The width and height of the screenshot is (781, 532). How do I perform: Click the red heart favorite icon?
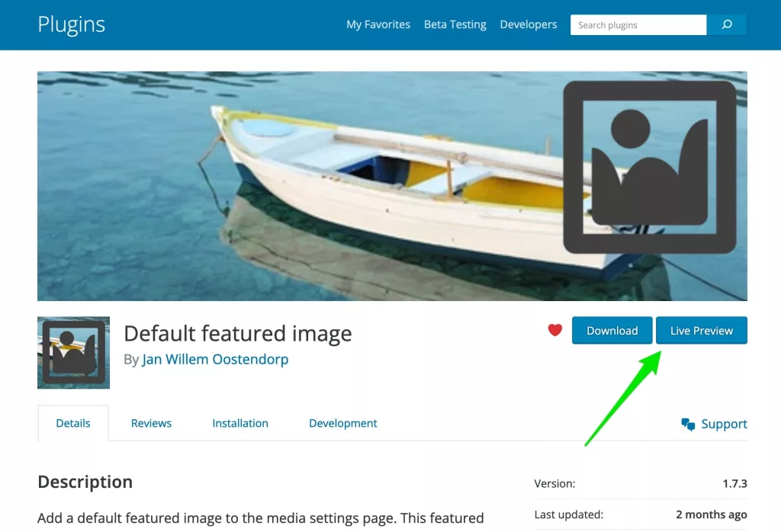click(x=555, y=330)
